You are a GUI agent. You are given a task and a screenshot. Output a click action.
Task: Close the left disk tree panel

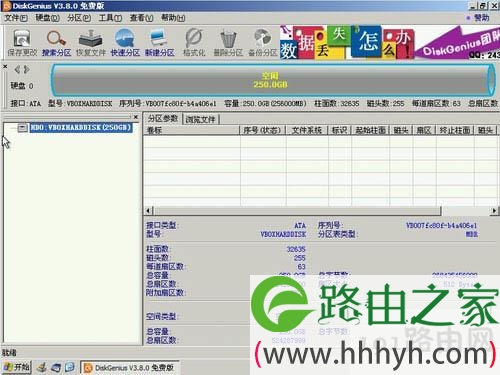point(136,117)
